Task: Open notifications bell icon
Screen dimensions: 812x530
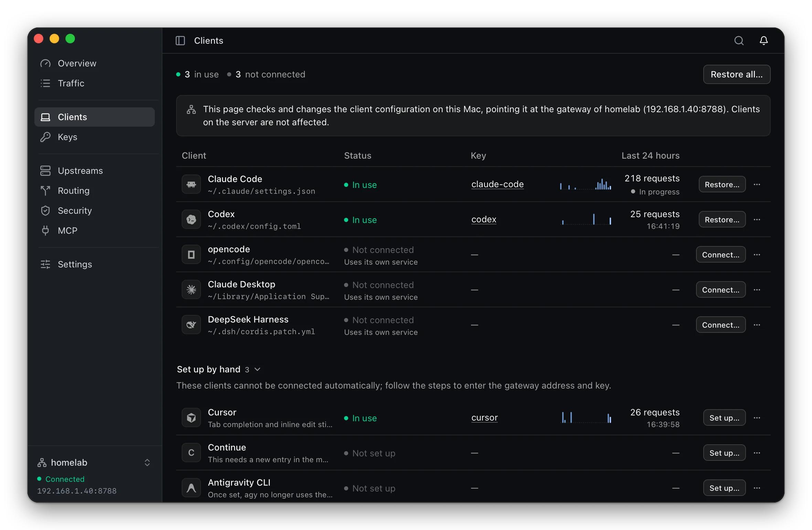Action: (763, 41)
